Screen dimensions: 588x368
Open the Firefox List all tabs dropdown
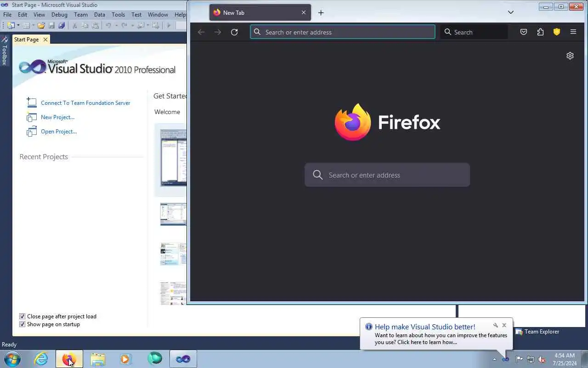(x=510, y=12)
